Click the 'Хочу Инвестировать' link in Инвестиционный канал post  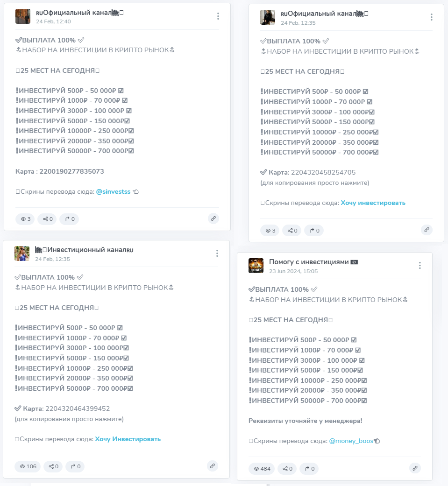[128, 439]
